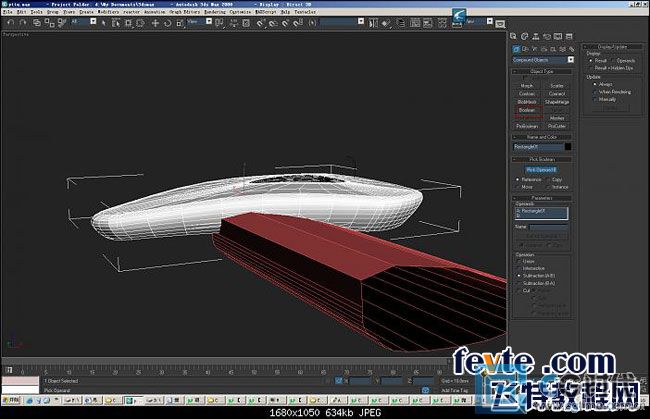The height and width of the screenshot is (419, 650).
Task: Open the Edit menu
Action: coord(22,12)
